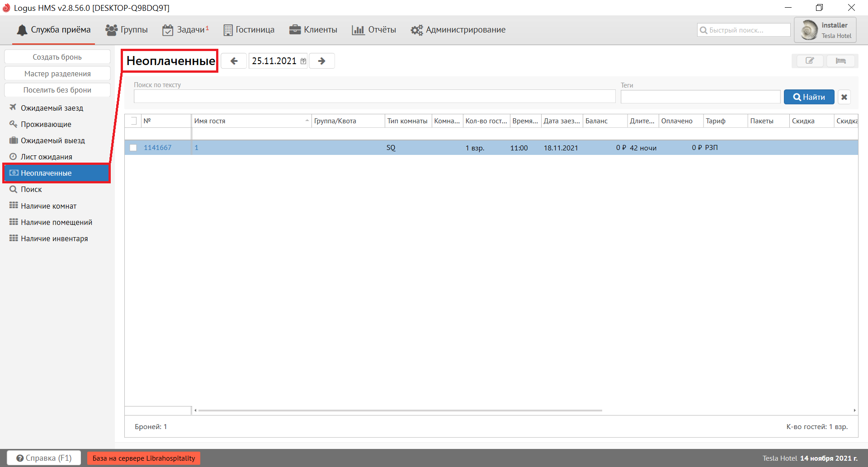Image resolution: width=868 pixels, height=467 pixels.
Task: Click the bed icon button
Action: (840, 61)
